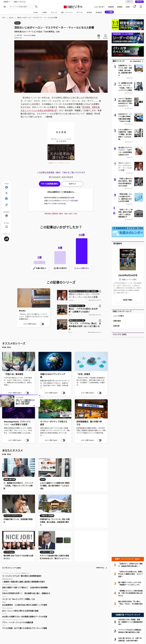Image resolution: width=146 pixels, height=644 pixels.
Task: Vote 新たな気付き reaction
Action: point(60,268)
